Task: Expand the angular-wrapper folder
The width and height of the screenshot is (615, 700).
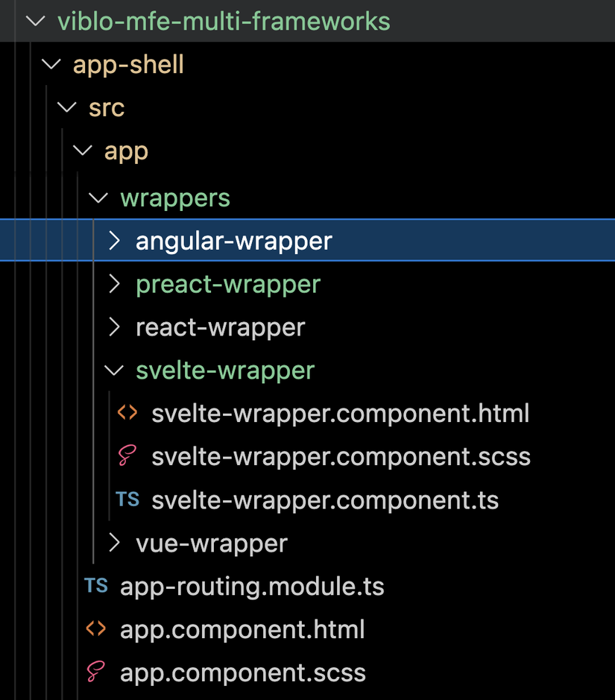Action: pos(114,241)
